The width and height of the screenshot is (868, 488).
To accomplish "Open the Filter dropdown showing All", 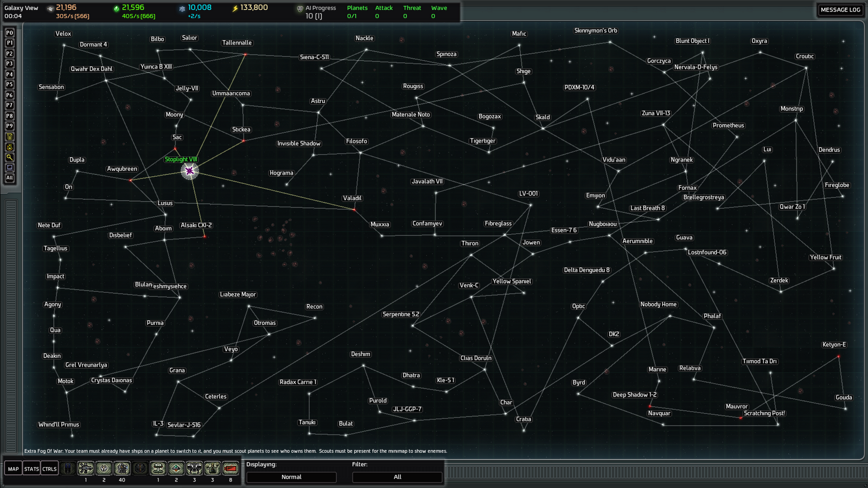I will tap(397, 477).
